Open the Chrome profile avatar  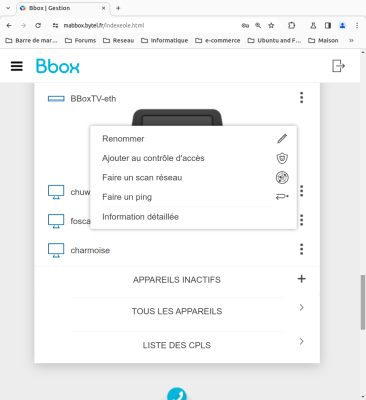342,25
